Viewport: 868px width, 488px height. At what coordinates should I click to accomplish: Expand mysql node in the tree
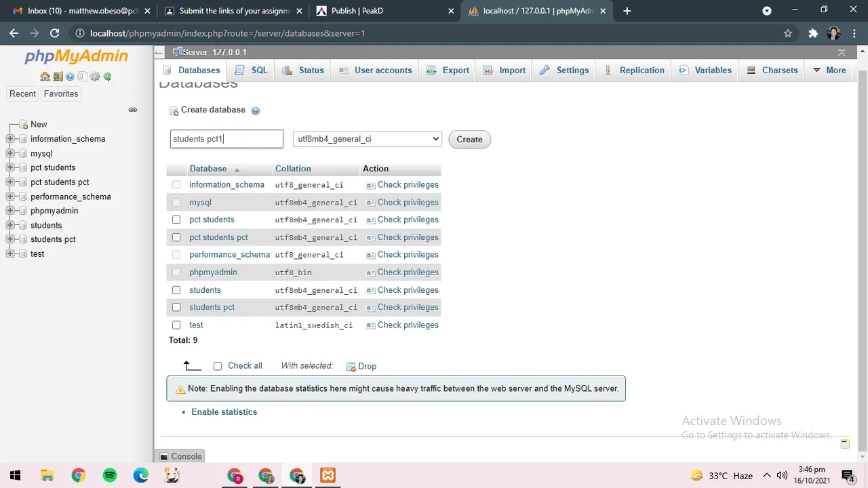pyautogui.click(x=9, y=154)
